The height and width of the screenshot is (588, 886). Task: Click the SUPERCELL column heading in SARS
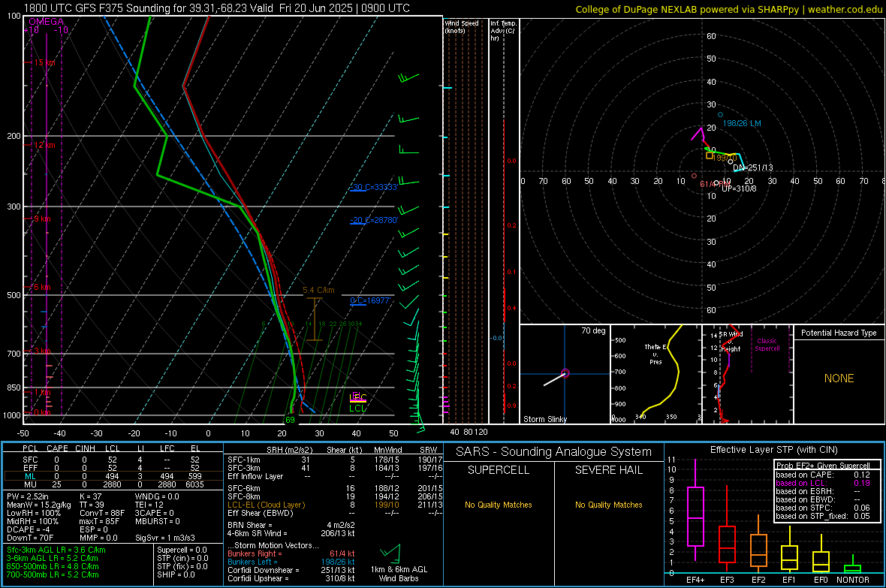pos(499,470)
